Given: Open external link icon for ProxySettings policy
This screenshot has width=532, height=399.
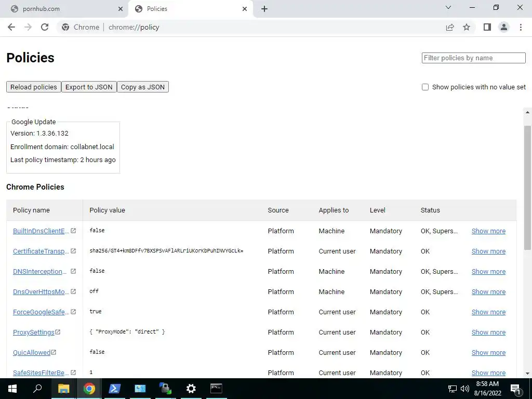Looking at the screenshot, I should (58, 332).
